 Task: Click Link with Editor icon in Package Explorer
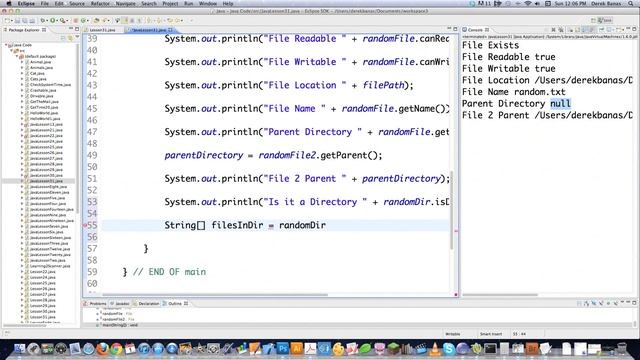coord(70,38)
